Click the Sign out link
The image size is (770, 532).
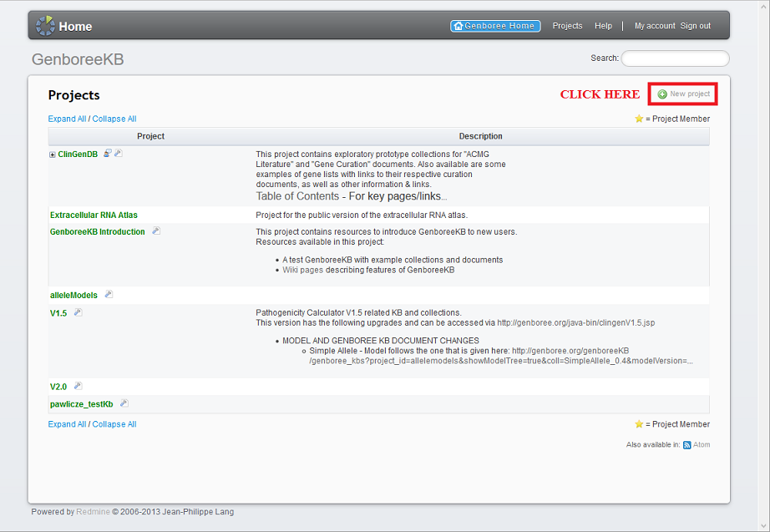[695, 26]
